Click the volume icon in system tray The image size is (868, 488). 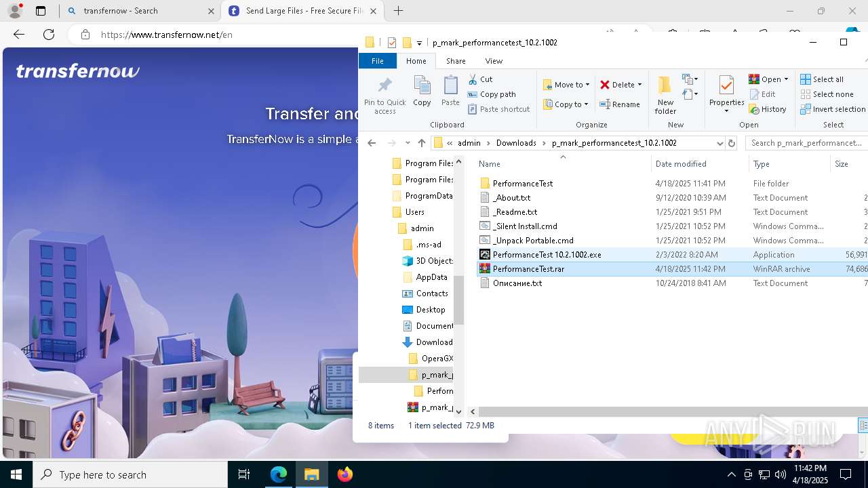(x=780, y=474)
